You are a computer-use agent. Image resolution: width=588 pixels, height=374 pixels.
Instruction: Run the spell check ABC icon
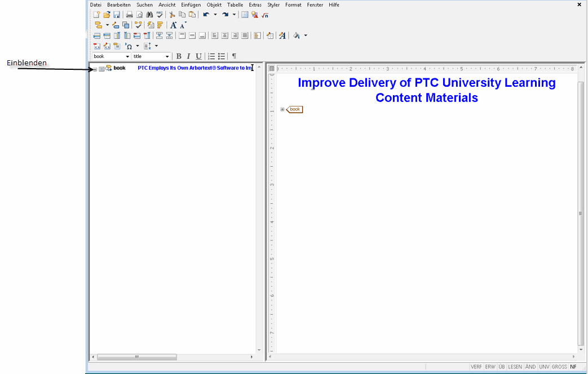(x=160, y=15)
